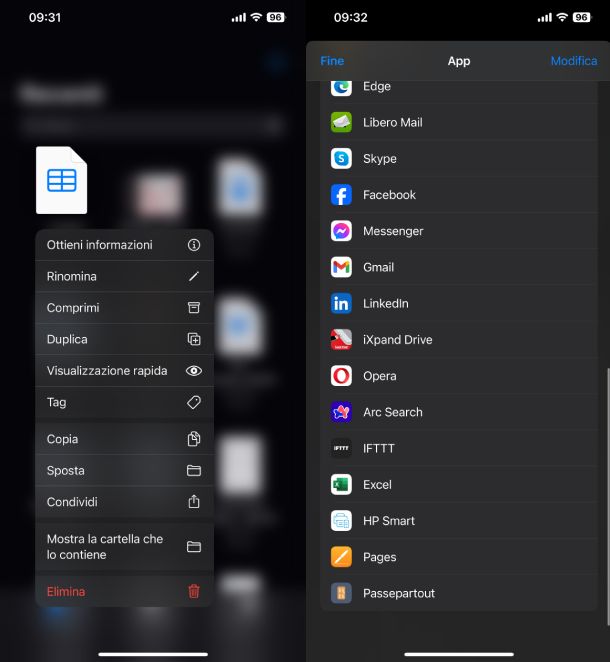Click the HP Smart label text

[x=389, y=521]
